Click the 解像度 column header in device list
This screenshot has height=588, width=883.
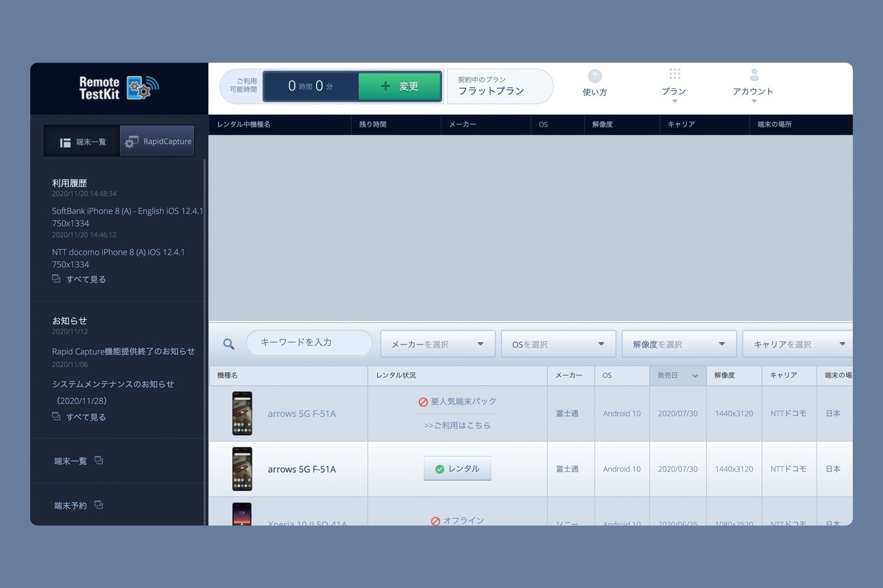pos(734,376)
